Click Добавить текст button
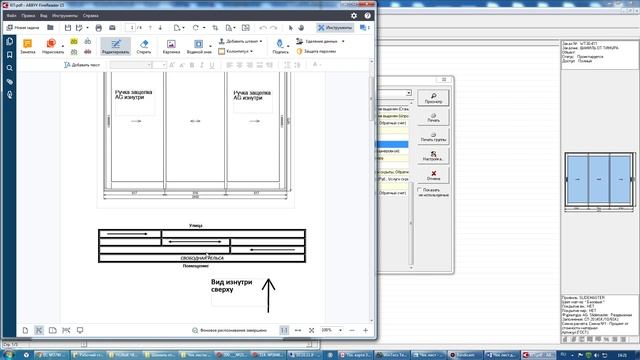Image resolution: width=640 pixels, height=360 pixels. coord(82,65)
